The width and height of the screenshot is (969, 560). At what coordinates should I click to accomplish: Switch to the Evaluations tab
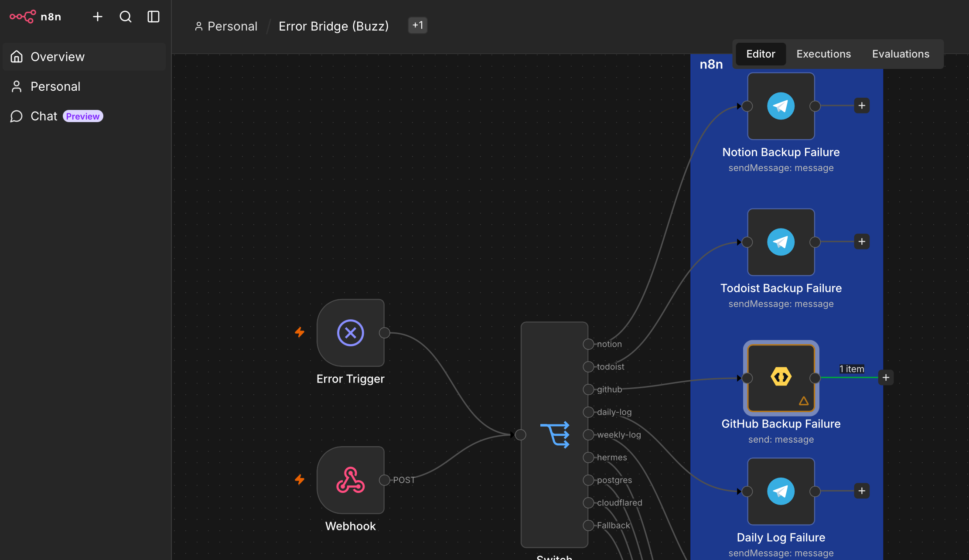click(x=901, y=54)
